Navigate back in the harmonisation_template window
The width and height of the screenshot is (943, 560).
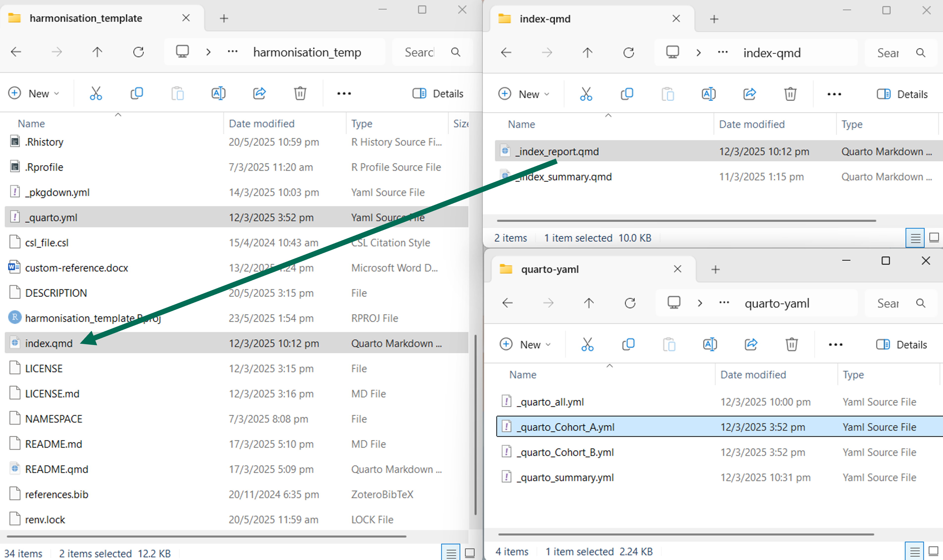coord(16,52)
